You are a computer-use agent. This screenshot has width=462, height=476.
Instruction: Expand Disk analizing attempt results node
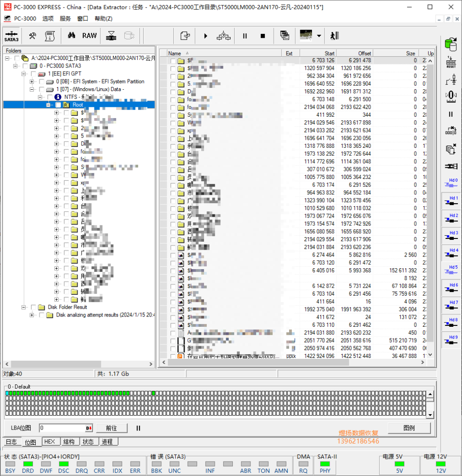pyautogui.click(x=32, y=315)
